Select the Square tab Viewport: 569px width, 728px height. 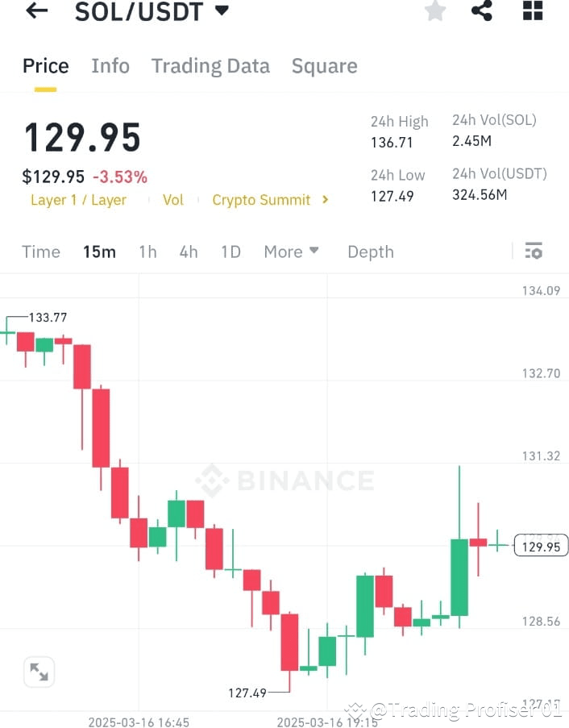324,65
